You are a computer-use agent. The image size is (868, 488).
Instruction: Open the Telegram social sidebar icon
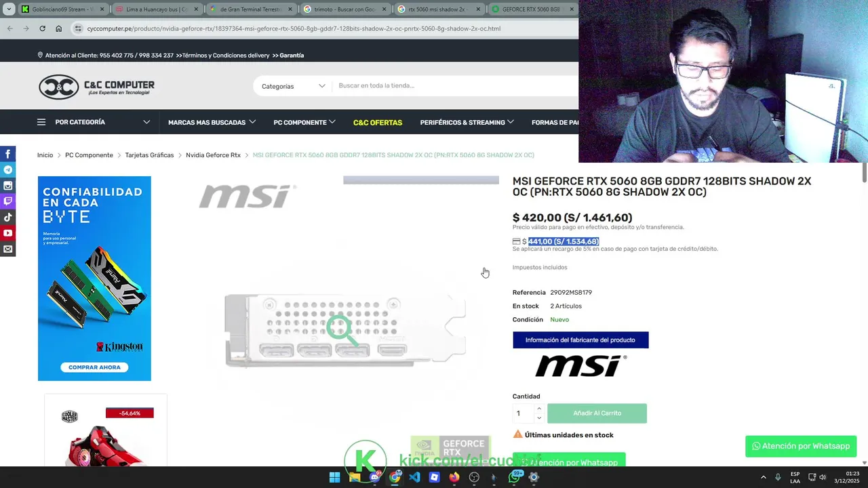7,170
